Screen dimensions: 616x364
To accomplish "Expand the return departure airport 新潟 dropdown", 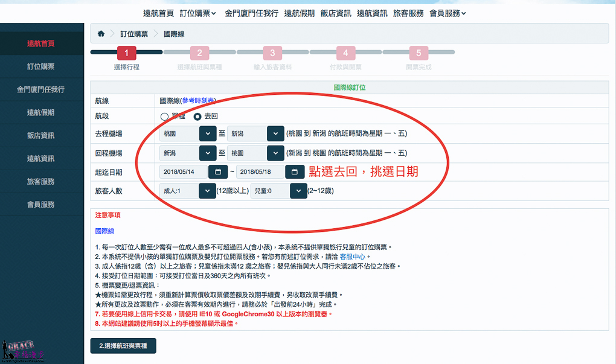I will click(208, 153).
